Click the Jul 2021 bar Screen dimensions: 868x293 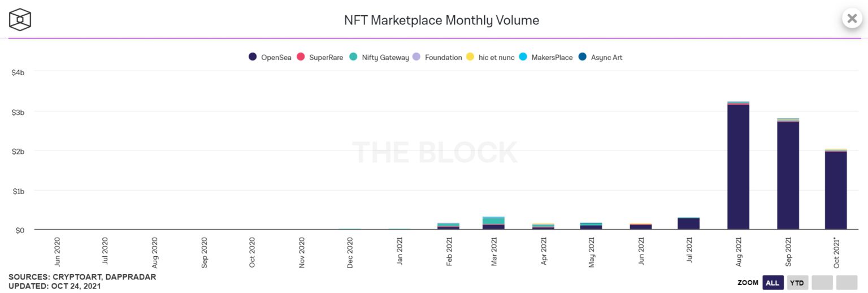(x=688, y=223)
